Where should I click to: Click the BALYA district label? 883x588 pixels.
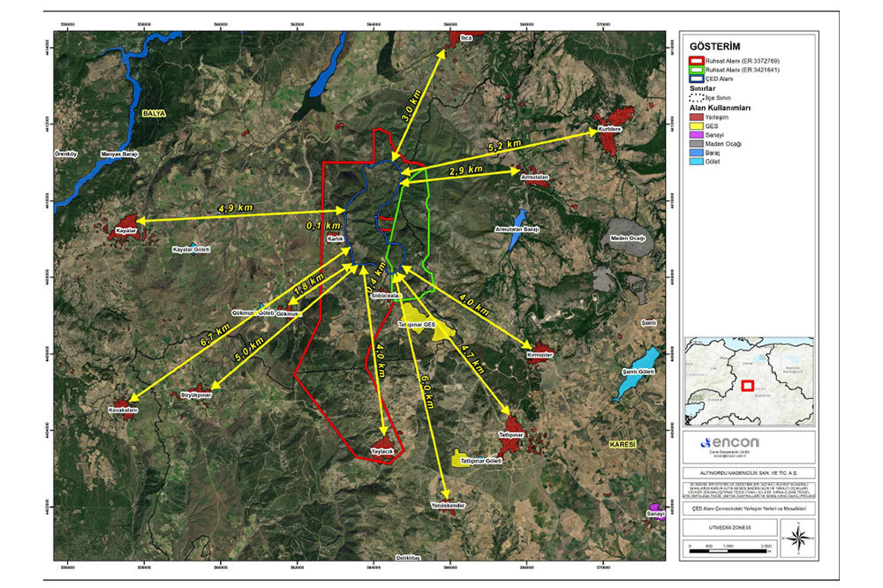[x=154, y=113]
